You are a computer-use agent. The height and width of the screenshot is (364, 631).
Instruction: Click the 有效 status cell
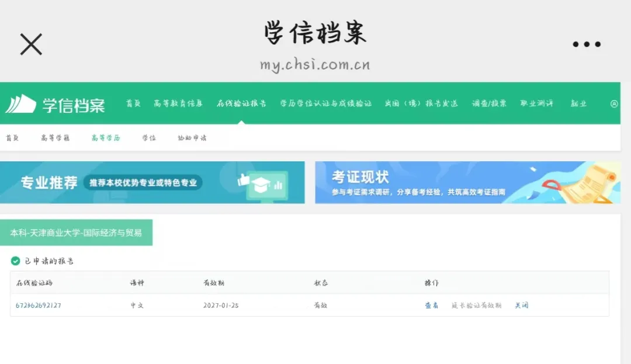pos(320,305)
